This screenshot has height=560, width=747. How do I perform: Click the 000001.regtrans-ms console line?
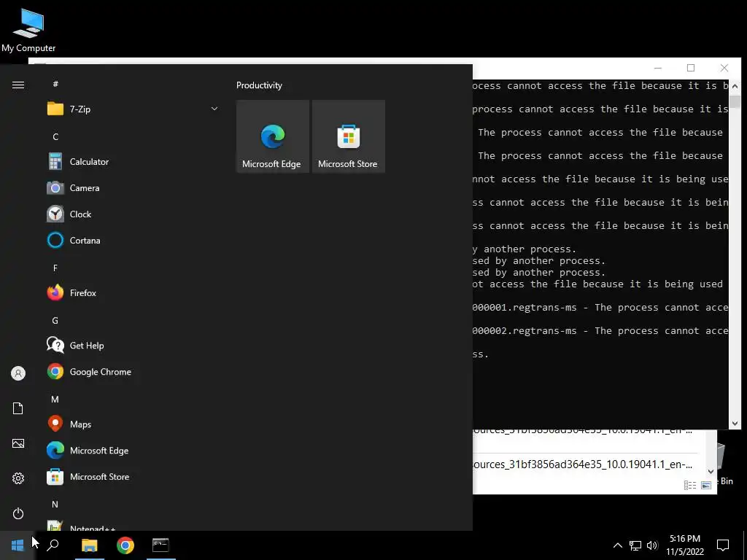point(600,308)
